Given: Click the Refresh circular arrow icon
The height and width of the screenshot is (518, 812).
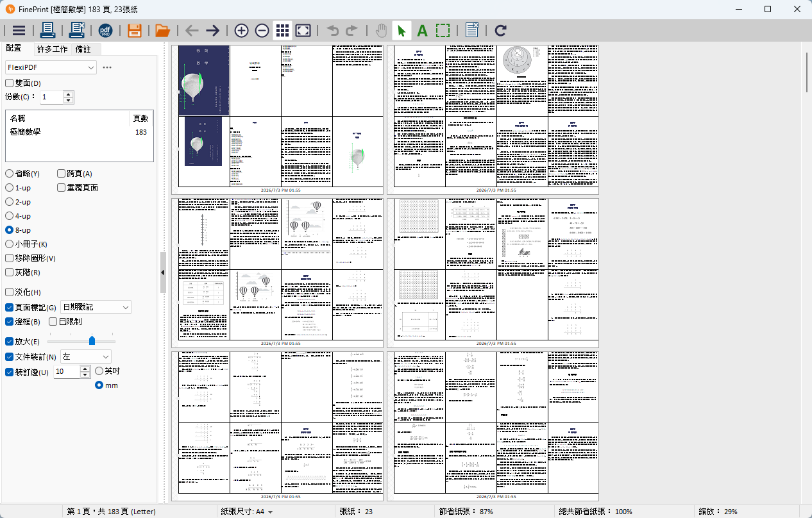Looking at the screenshot, I should pos(501,30).
